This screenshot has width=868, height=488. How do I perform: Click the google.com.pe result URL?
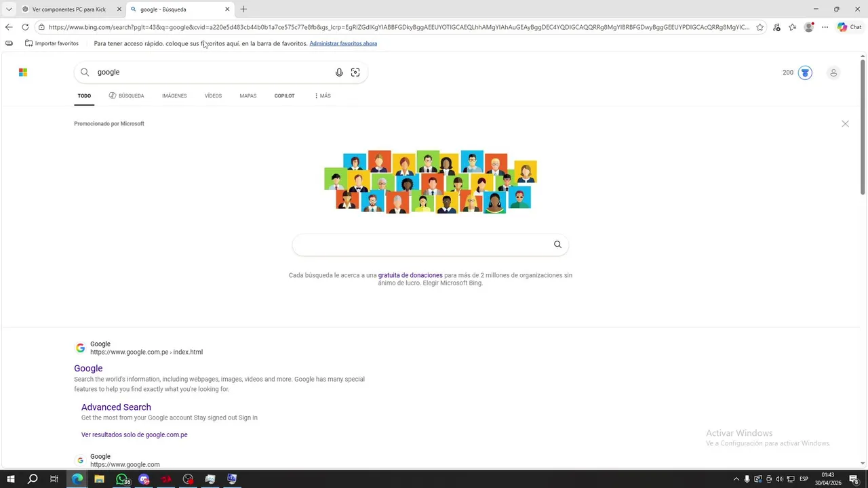click(146, 352)
